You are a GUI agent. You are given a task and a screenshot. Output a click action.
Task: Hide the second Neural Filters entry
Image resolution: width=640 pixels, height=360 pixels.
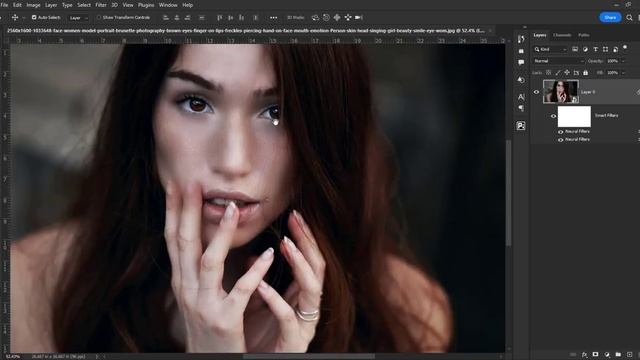560,140
